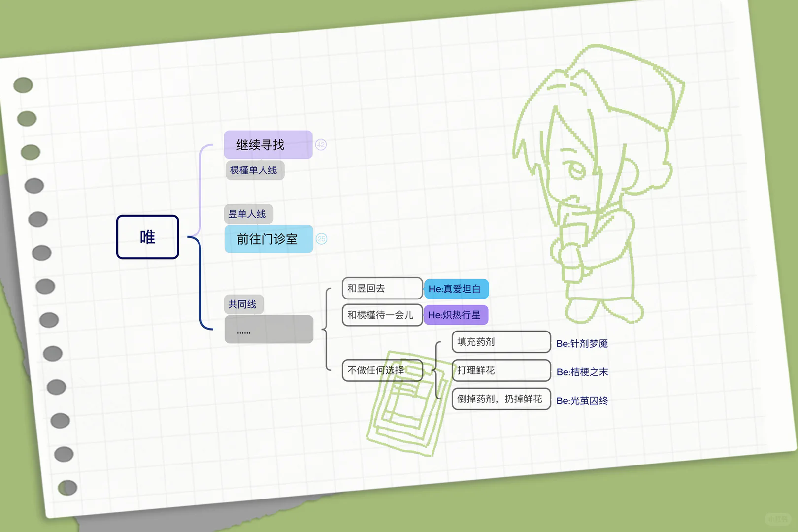Click the He:真爱坦白 ending tag
798x532 pixels.
[456, 289]
